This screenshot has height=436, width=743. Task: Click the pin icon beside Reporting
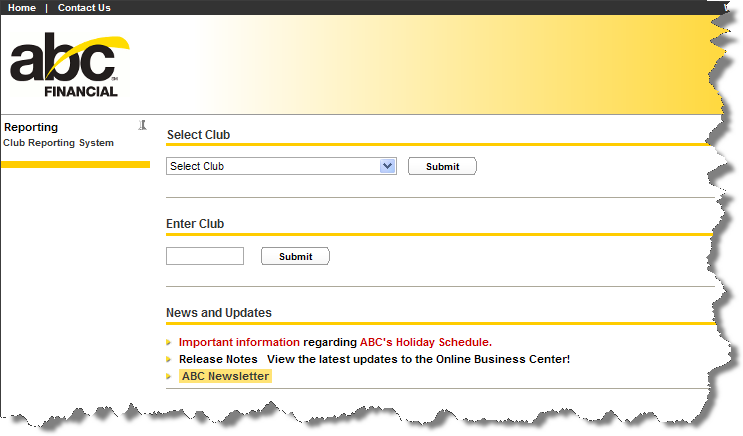[x=142, y=125]
